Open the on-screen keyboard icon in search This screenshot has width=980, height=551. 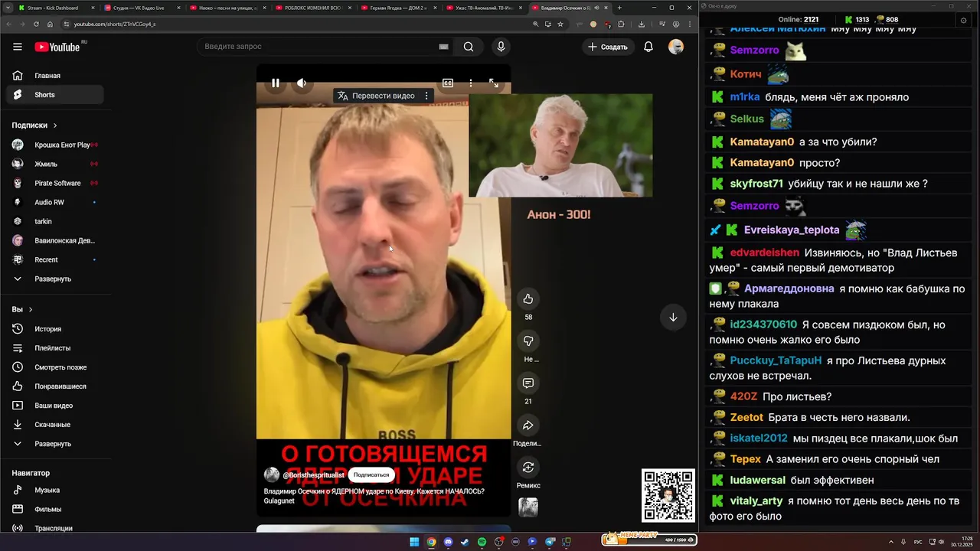[443, 47]
